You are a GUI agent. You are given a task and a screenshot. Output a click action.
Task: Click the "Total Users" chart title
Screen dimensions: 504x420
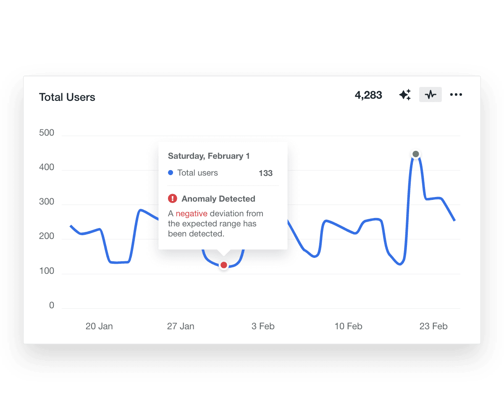(x=67, y=97)
